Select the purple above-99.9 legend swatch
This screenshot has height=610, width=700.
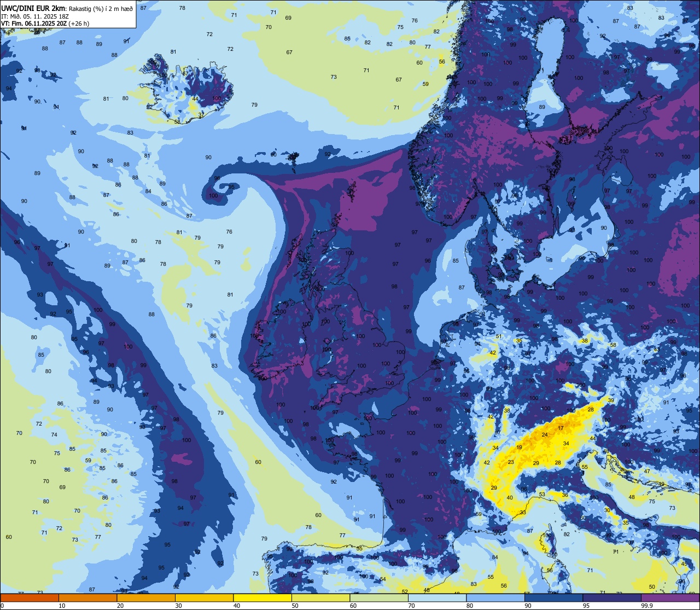pyautogui.click(x=670, y=598)
